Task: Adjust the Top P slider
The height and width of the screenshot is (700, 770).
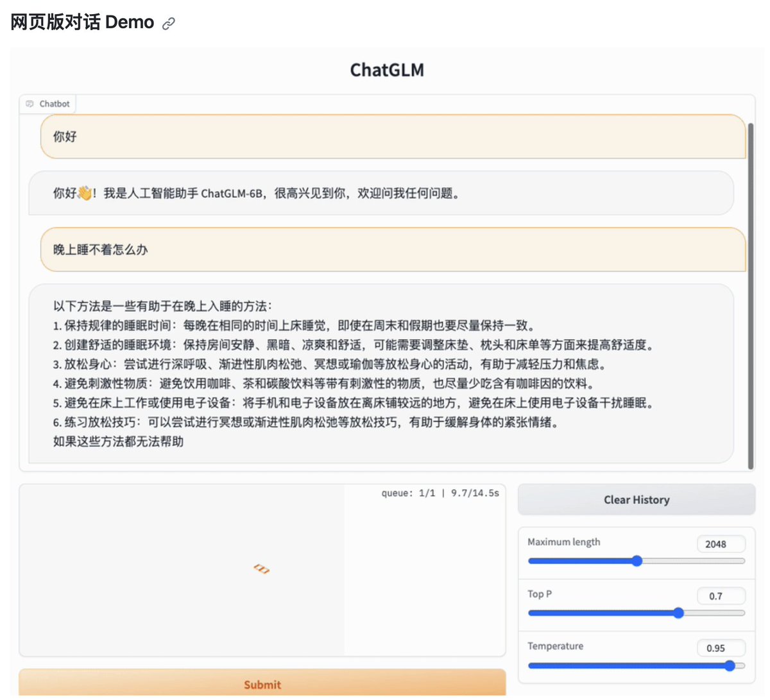Action: [x=637, y=613]
